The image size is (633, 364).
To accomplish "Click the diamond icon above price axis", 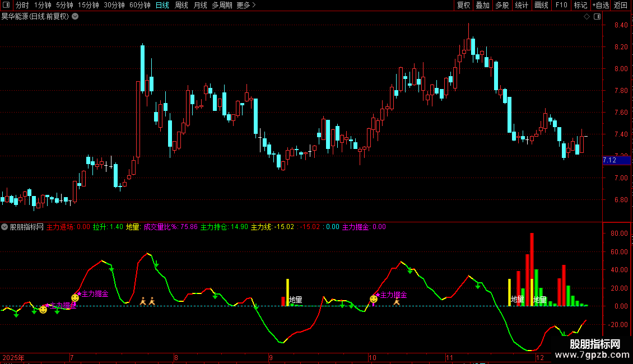I will point(587,17).
